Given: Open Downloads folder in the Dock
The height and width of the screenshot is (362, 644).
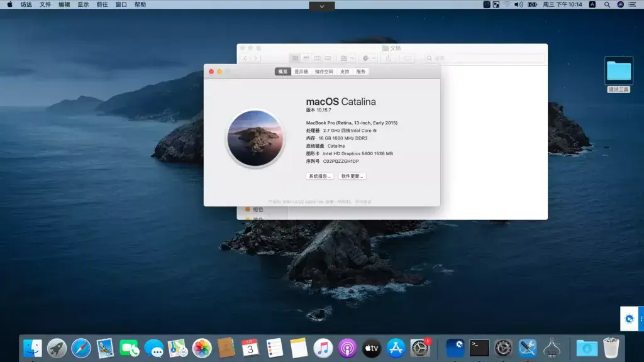Looking at the screenshot, I should click(587, 348).
